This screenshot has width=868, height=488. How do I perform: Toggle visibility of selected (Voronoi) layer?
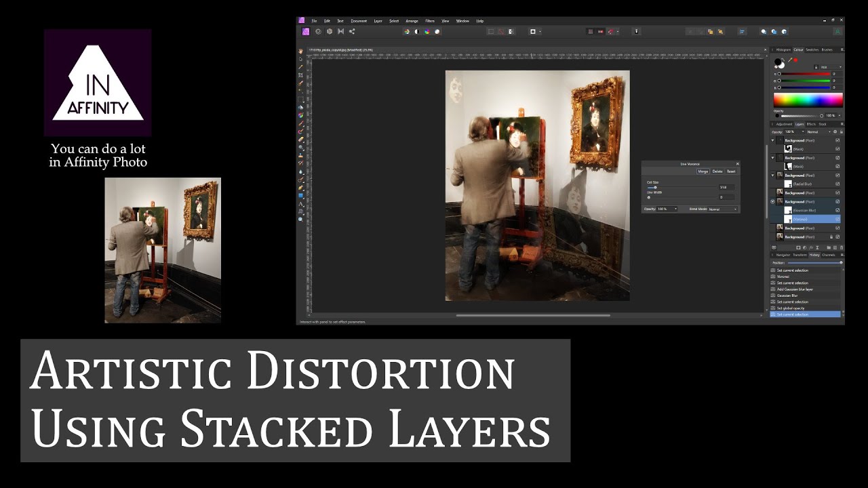click(837, 219)
